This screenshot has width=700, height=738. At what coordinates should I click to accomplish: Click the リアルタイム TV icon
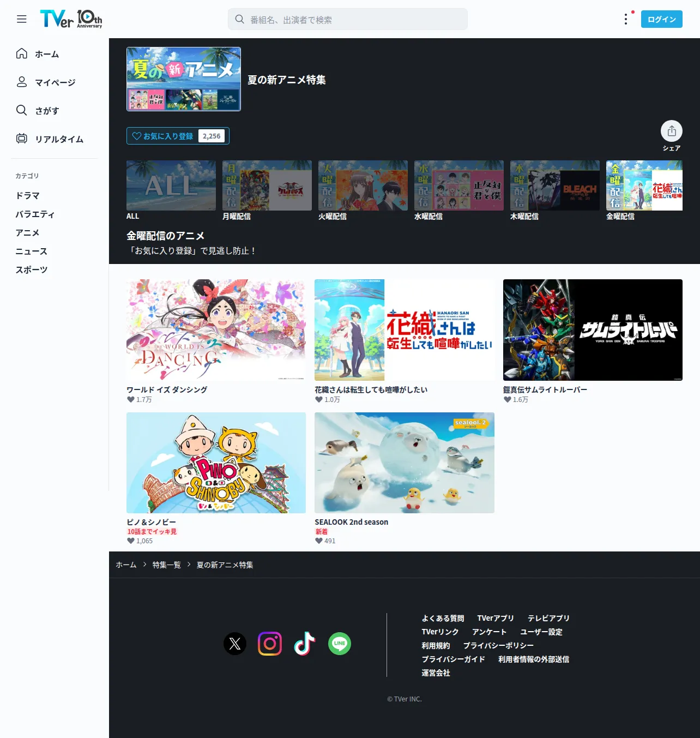coord(22,139)
